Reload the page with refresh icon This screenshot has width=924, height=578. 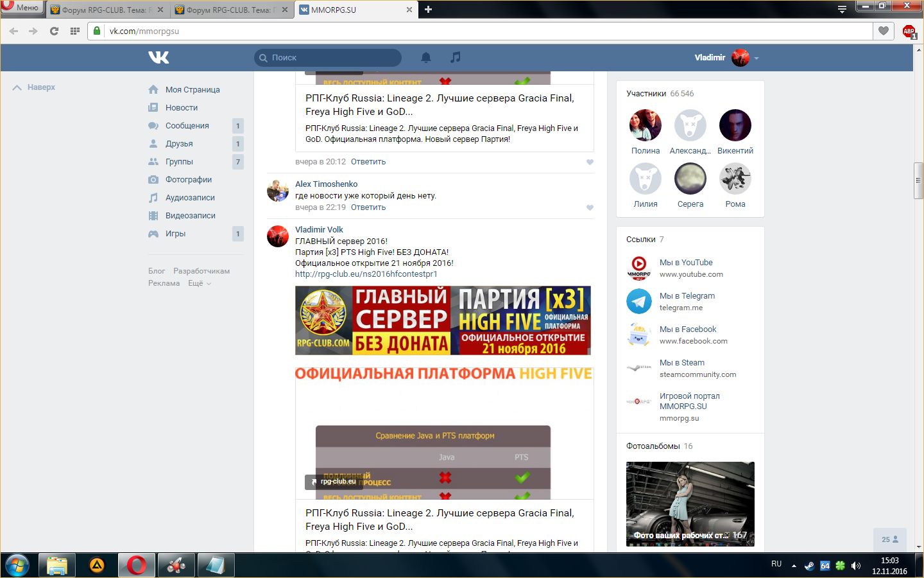pos(54,31)
